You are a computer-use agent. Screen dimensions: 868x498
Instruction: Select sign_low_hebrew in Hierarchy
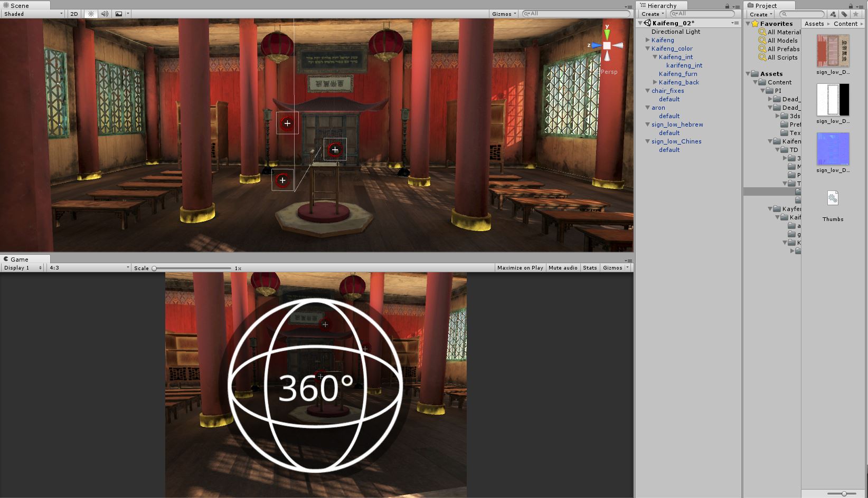(x=677, y=125)
